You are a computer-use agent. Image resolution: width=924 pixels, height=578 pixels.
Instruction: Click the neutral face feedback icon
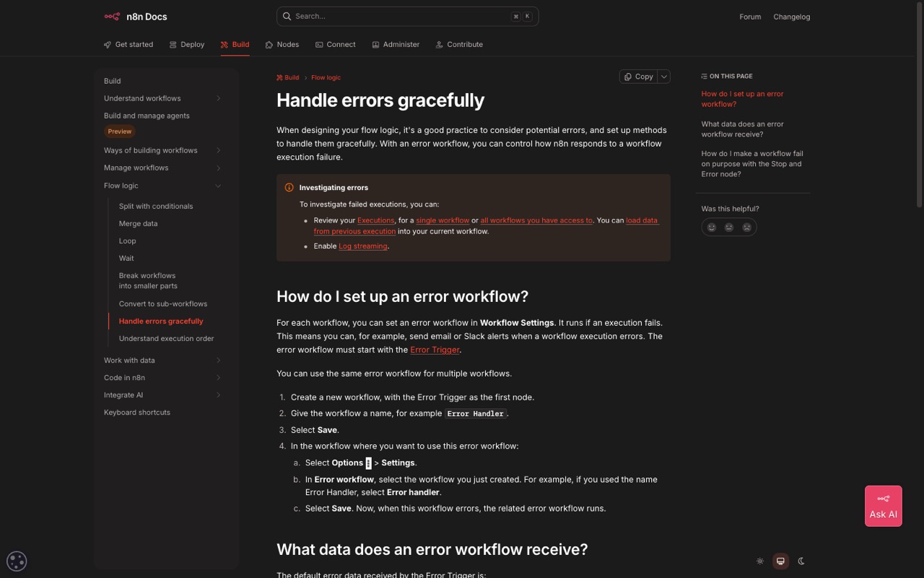click(729, 227)
